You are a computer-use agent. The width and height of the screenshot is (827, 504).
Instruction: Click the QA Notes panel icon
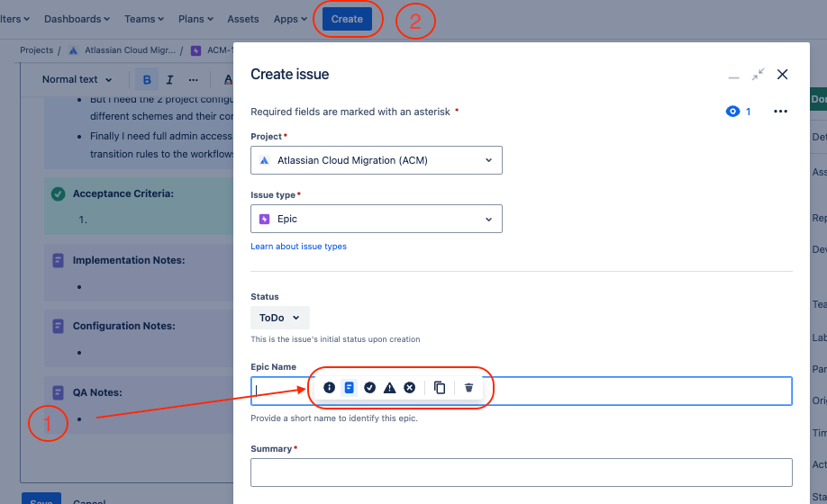point(59,392)
